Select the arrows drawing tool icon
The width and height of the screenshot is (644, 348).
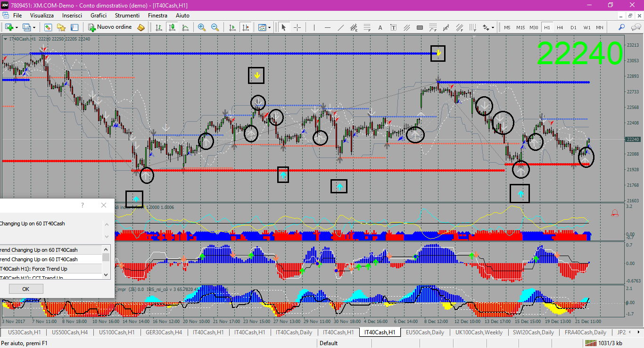coord(486,27)
